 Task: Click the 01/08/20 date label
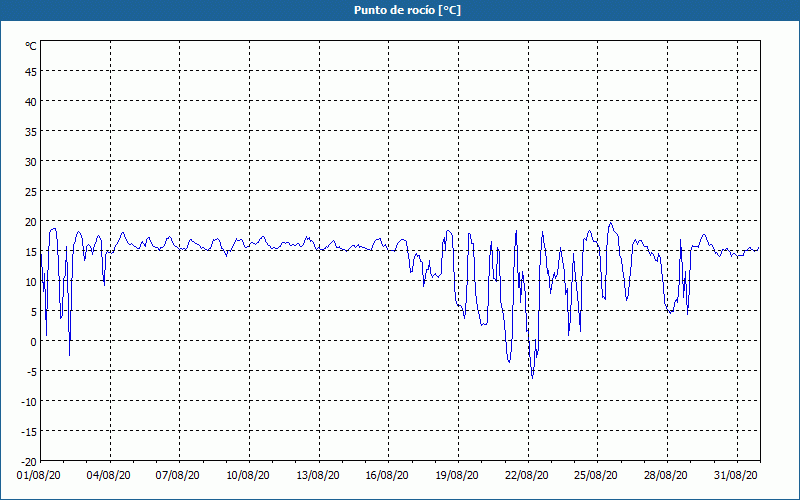[39, 475]
